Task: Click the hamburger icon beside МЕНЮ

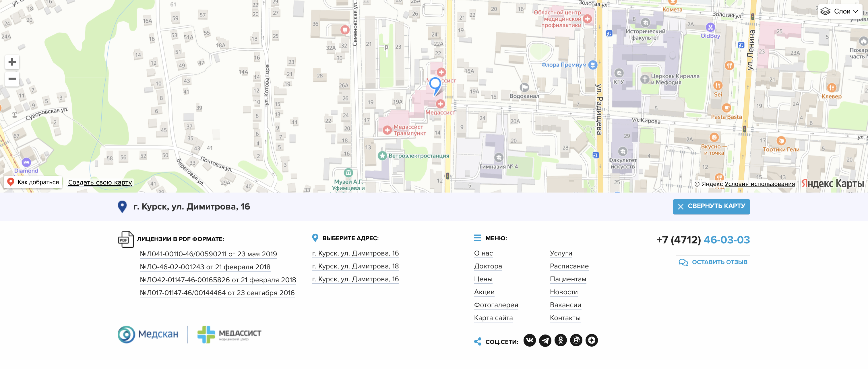Action: (x=477, y=238)
